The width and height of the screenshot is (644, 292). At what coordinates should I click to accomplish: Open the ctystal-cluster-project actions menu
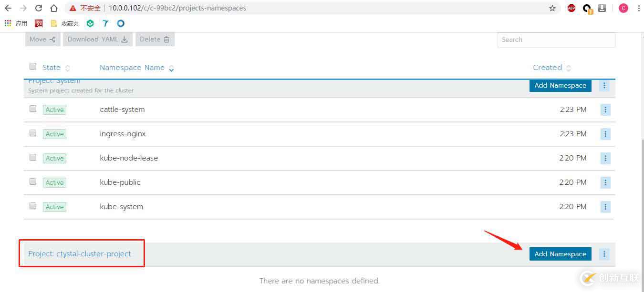(604, 254)
